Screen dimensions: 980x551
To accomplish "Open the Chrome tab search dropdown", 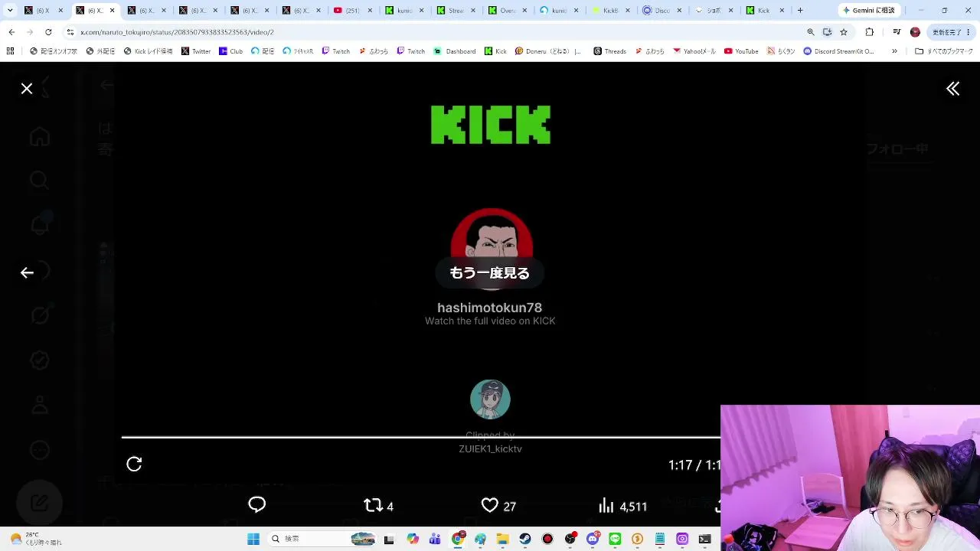I will coord(10,11).
